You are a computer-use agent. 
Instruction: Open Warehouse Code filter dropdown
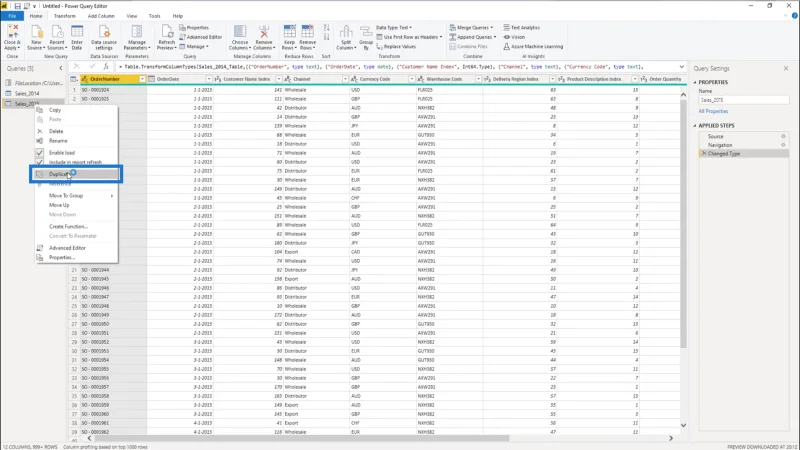479,79
